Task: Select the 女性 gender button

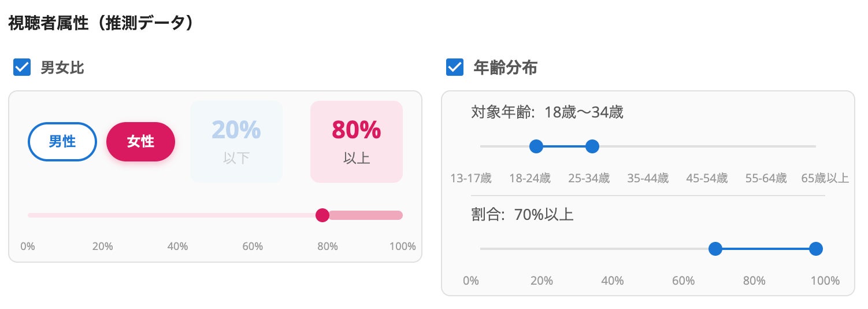Action: [140, 142]
